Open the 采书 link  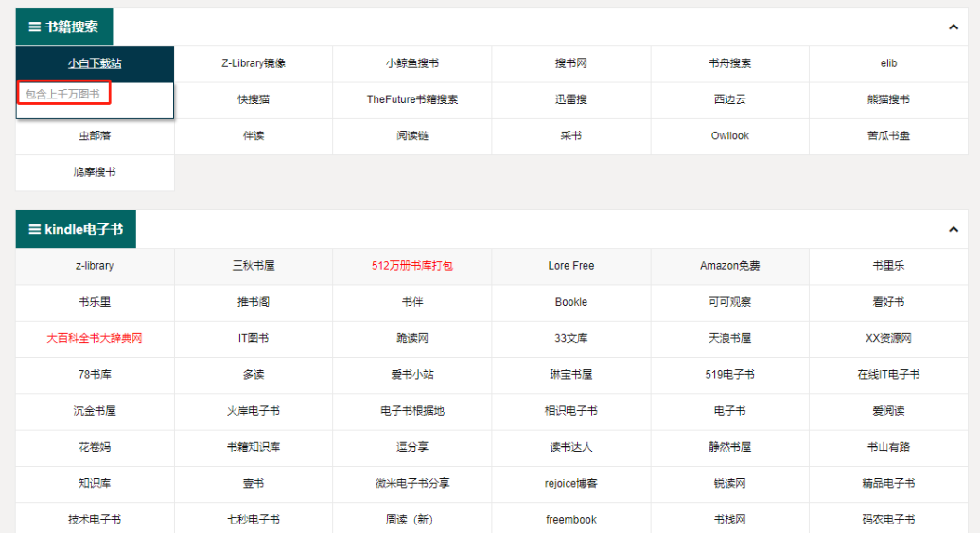tap(571, 135)
